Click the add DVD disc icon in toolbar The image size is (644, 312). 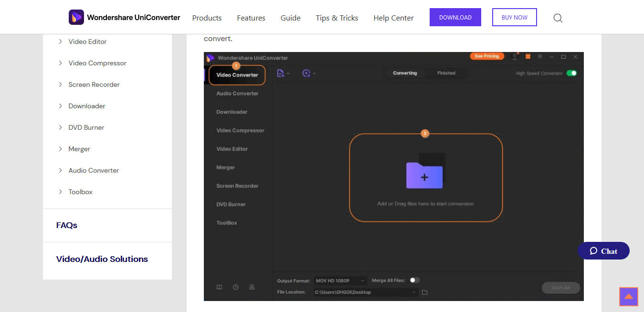[306, 73]
